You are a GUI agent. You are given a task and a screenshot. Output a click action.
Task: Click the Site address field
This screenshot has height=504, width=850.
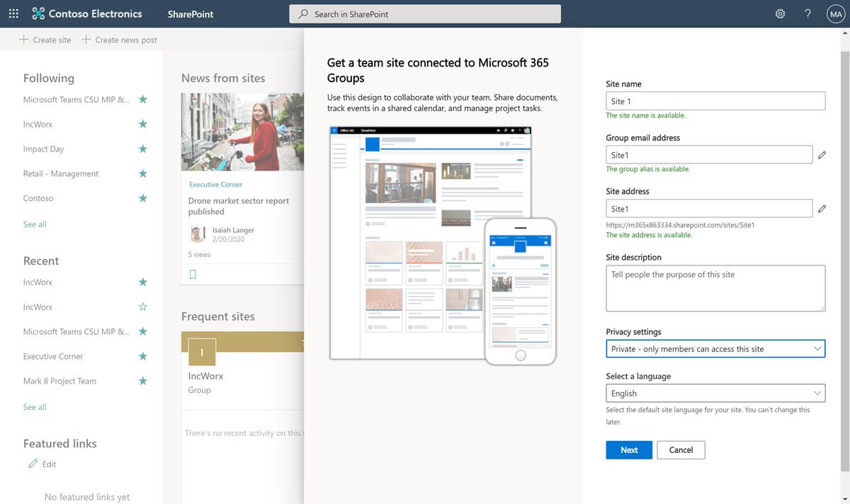[709, 209]
